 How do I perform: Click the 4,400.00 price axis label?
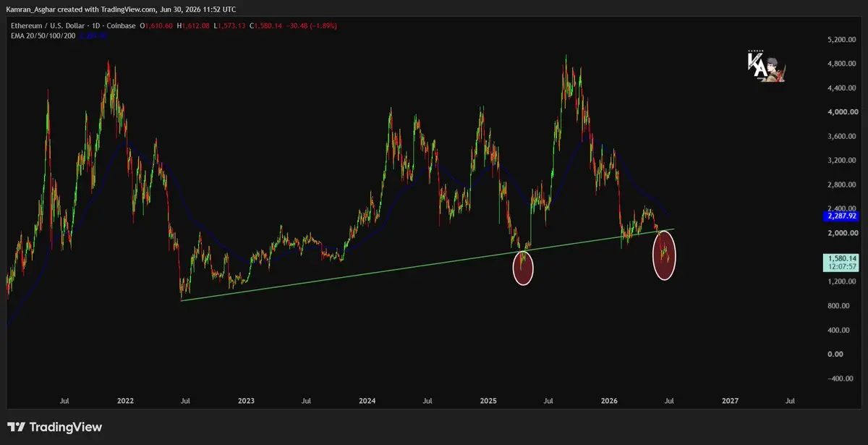tap(843, 88)
